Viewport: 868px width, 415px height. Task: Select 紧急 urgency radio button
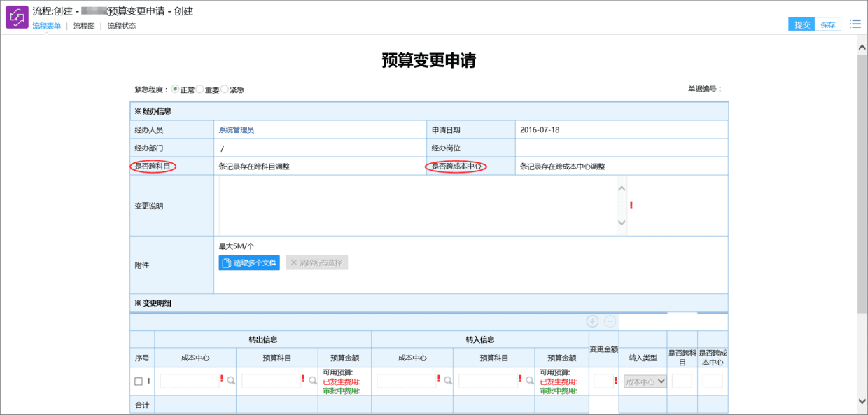[225, 90]
